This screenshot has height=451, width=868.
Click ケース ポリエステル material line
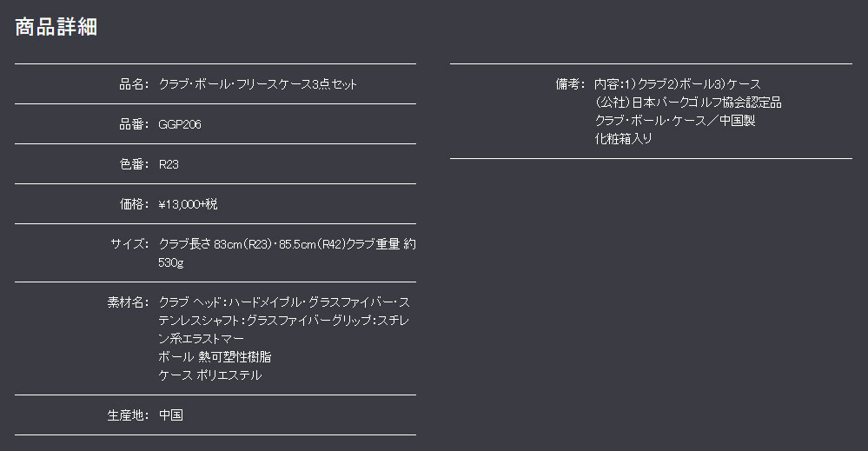(209, 375)
